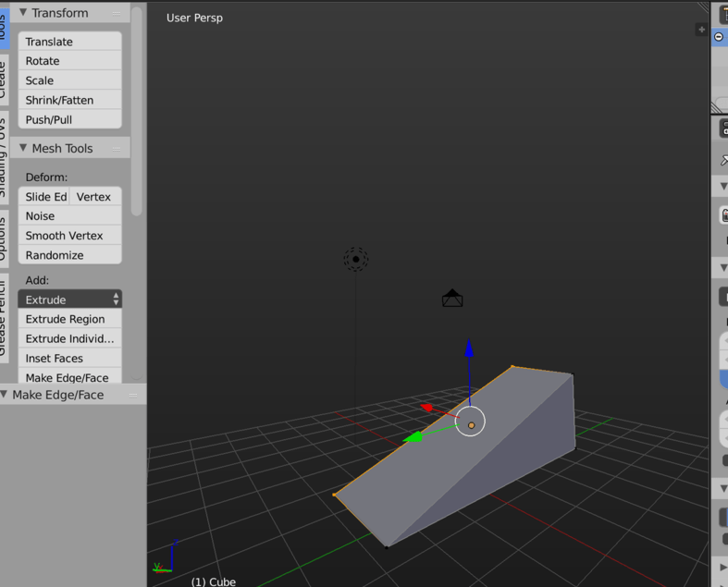Click the Rotate button
Screen dimensions: 728x587
pos(69,61)
